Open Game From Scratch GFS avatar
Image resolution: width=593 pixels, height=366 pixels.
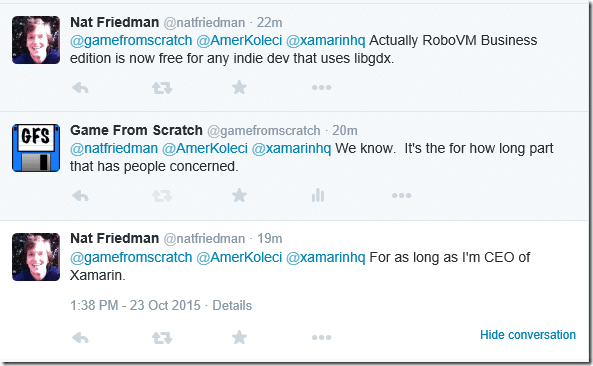tap(36, 148)
